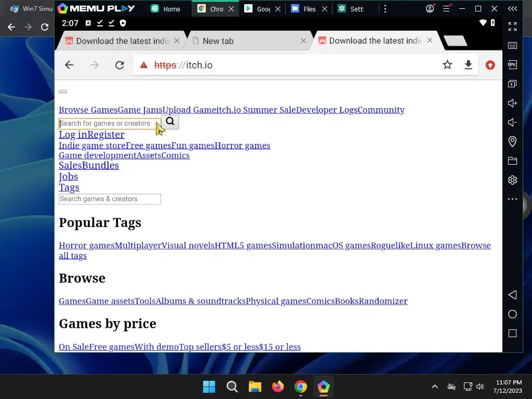The height and width of the screenshot is (399, 532).
Task: Collapse MEmu sidebar with triple chevron
Action: click(x=512, y=9)
